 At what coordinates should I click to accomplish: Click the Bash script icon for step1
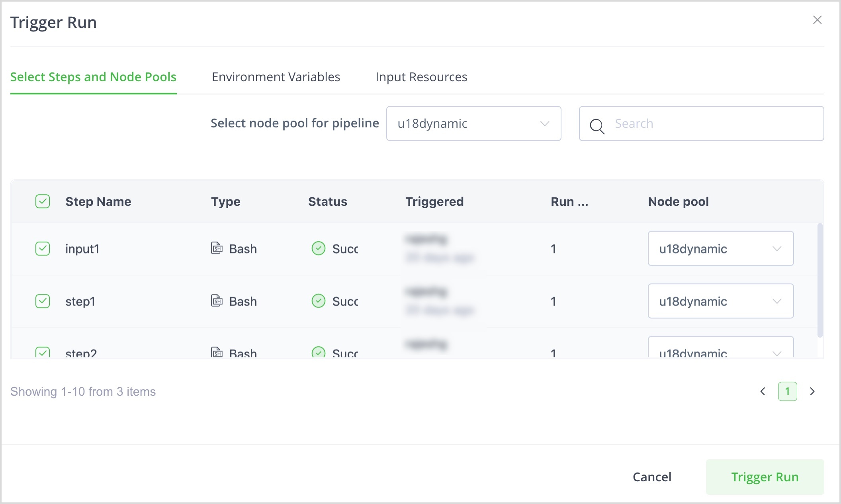pyautogui.click(x=217, y=301)
